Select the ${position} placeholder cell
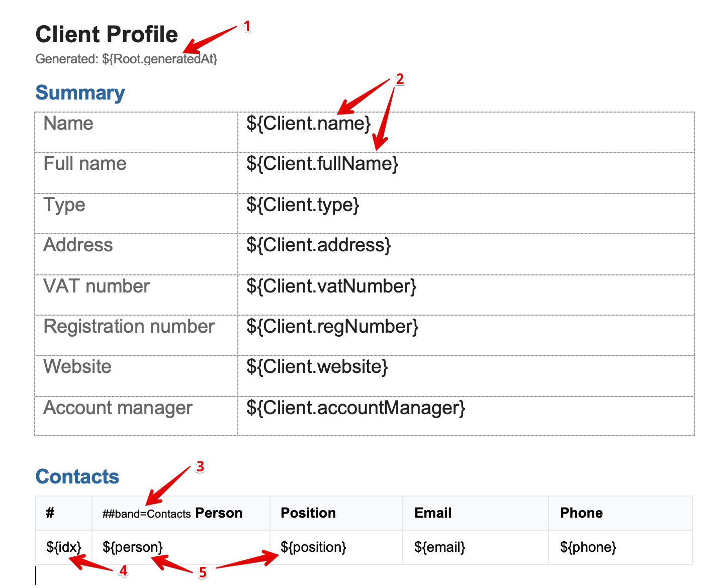Viewport: 721px width, 588px height. coord(313,547)
